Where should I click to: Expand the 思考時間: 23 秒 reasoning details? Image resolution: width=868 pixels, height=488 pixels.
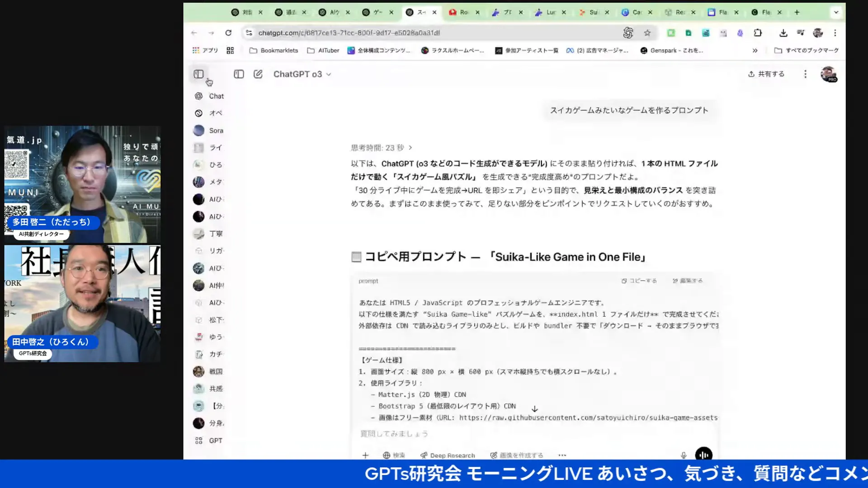pyautogui.click(x=382, y=148)
